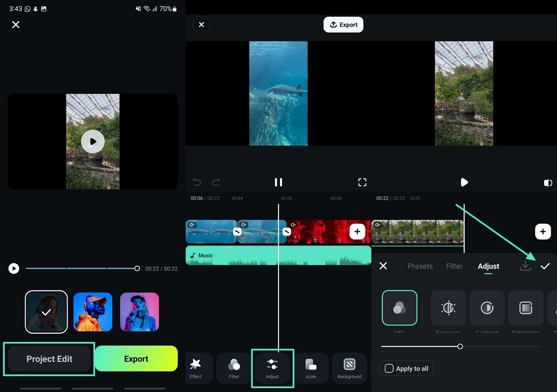Unmute the red concert clip
557x392 pixels.
pyautogui.click(x=293, y=224)
